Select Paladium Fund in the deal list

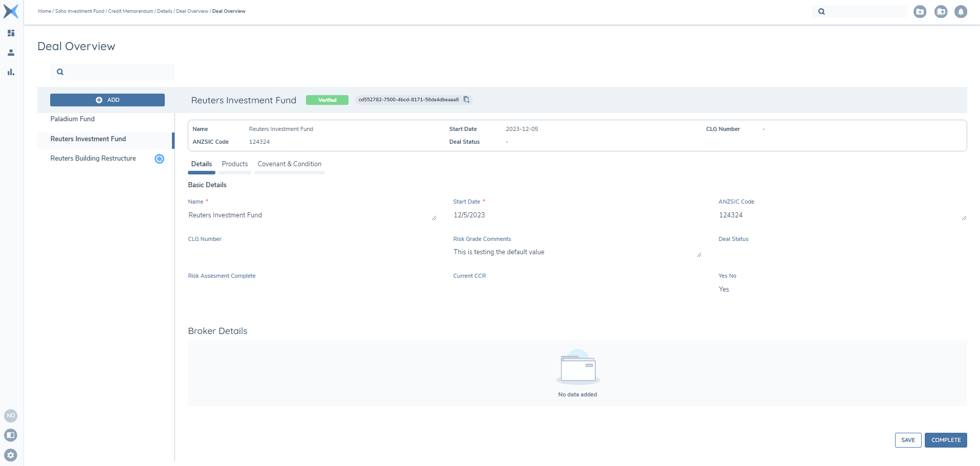[73, 119]
